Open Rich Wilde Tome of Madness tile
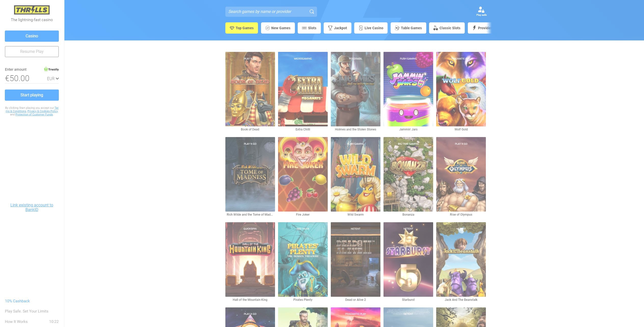 click(250, 174)
